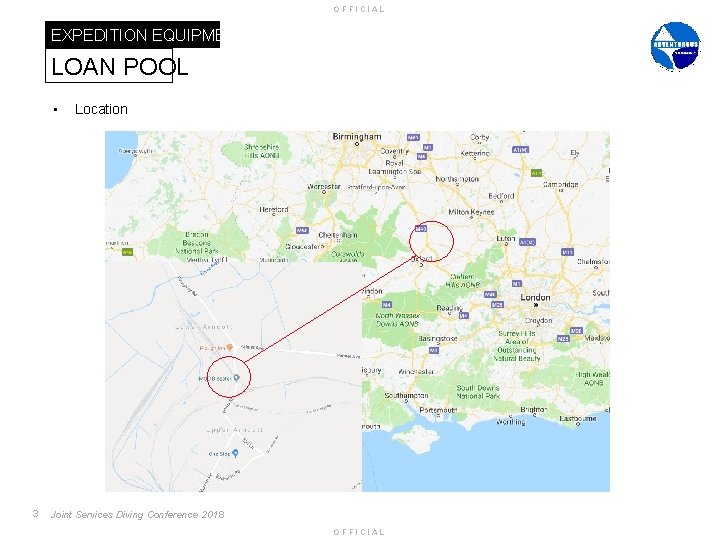This screenshot has height=540, width=720.
Task: Click the Southampton town label
Action: tap(406, 395)
